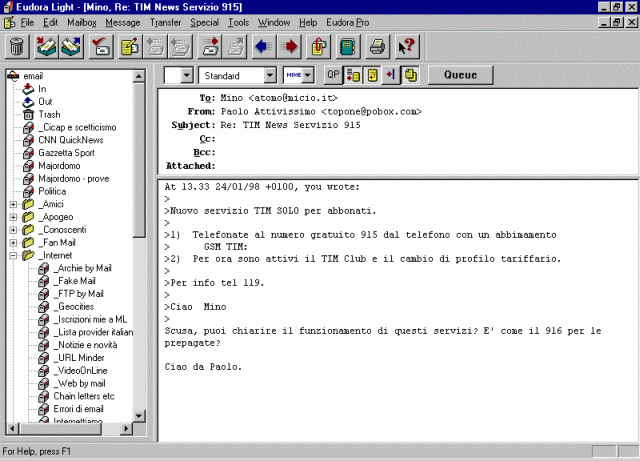640x461 pixels.
Task: Toggle the Keep Copies button
Action: [x=411, y=75]
